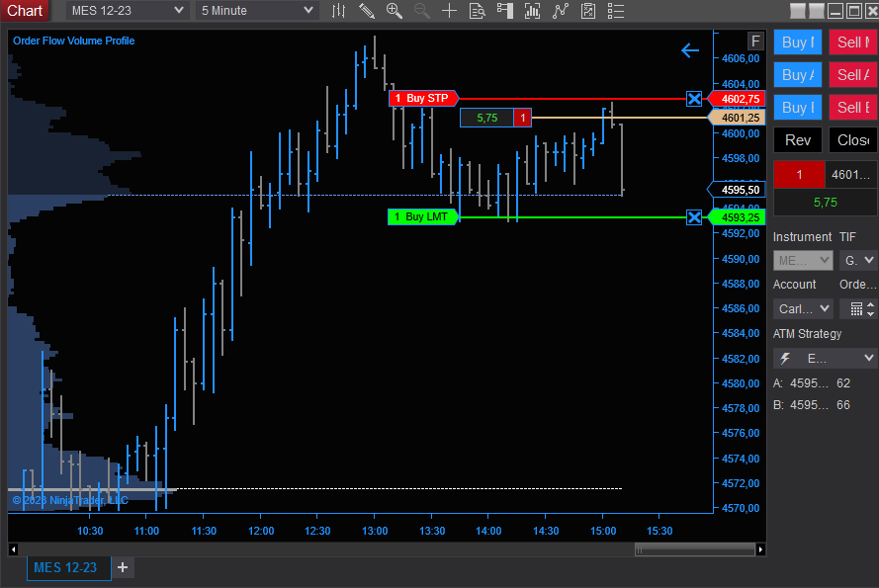The image size is (879, 588).
Task: Cancel the Buy LMT order with X
Action: click(694, 217)
